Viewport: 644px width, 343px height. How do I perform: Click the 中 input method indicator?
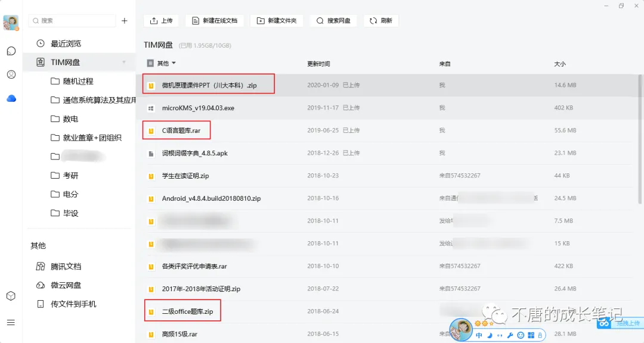[479, 335]
